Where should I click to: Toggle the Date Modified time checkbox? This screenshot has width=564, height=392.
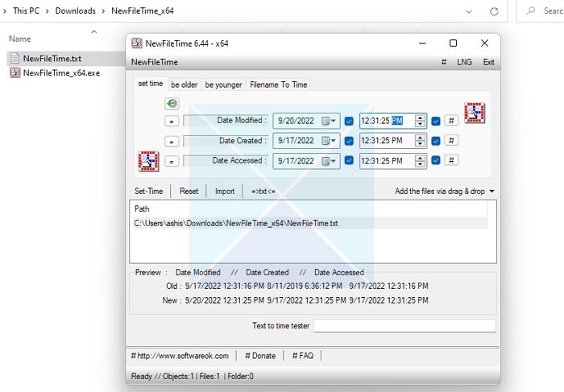[436, 121]
